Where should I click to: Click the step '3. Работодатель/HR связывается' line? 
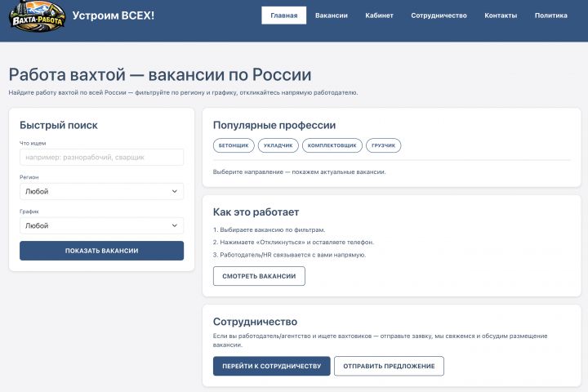point(289,255)
